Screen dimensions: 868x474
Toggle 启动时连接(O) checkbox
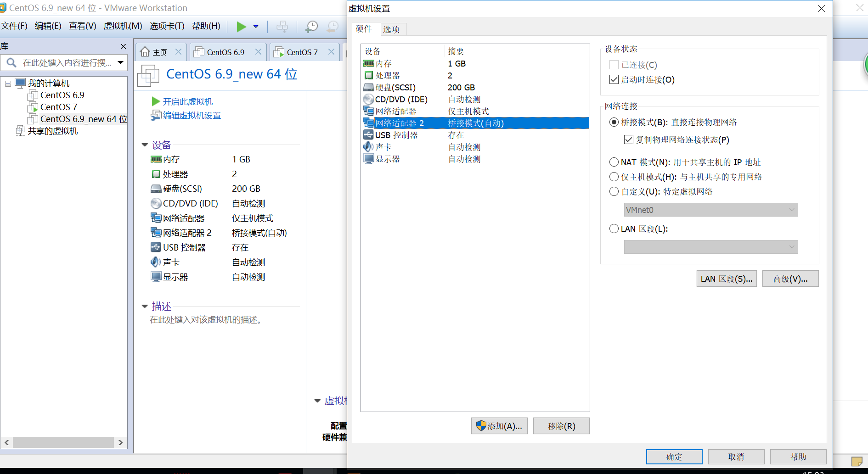coord(614,79)
